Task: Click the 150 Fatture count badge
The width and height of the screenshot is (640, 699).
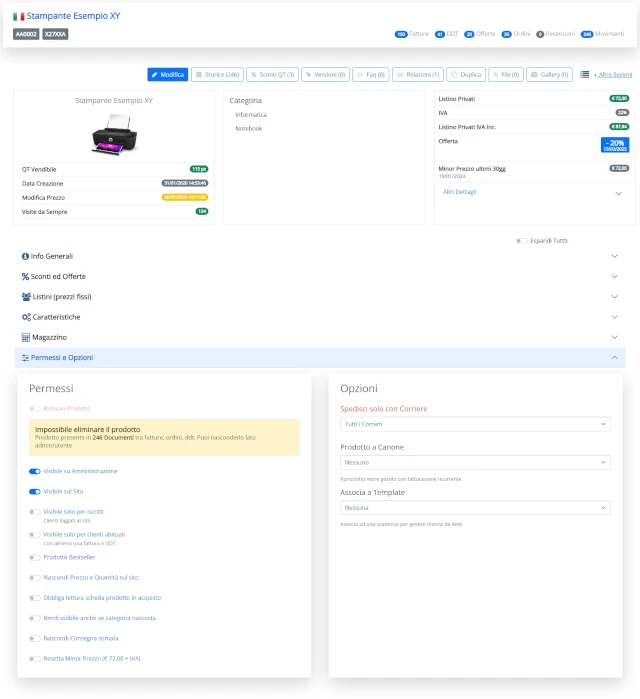Action: pyautogui.click(x=401, y=34)
